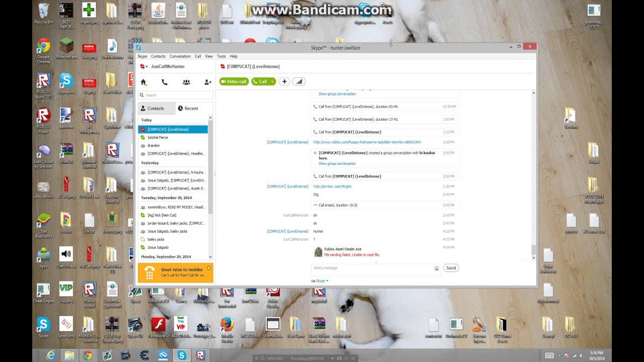This screenshot has width=644, height=362.
Task: Go to Skype Home icon
Action: point(143,82)
